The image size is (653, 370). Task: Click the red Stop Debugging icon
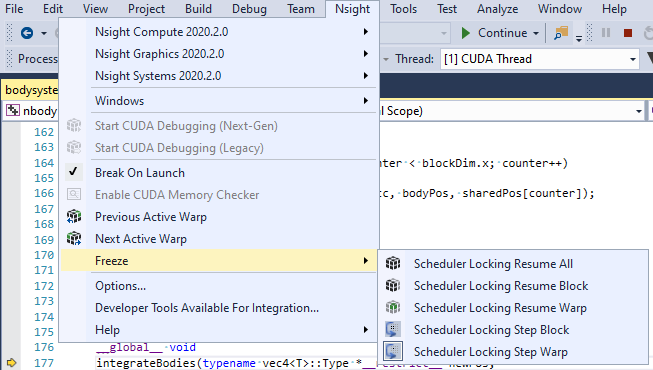(x=628, y=33)
